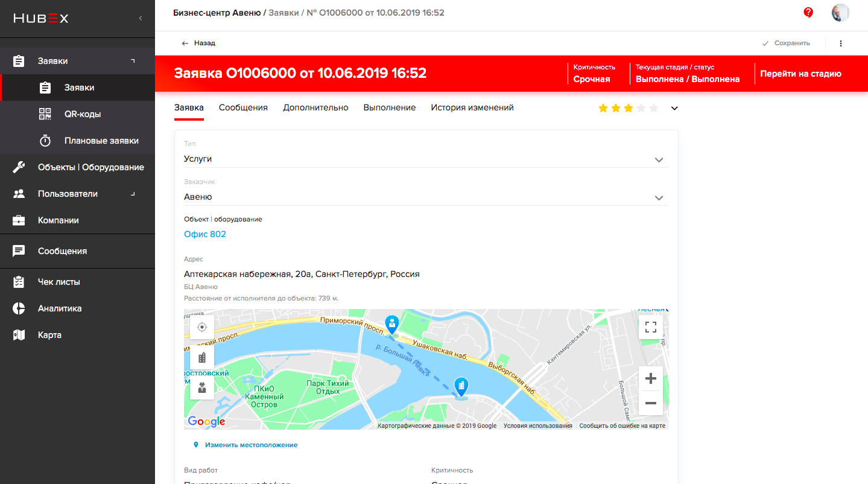
Task: Click the pie chart icon for Аналитика
Action: 19,308
